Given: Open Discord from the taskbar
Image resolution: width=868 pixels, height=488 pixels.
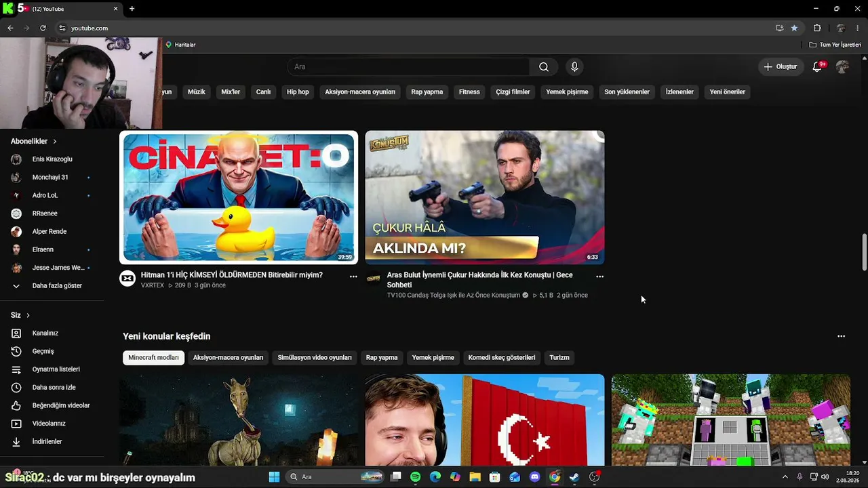Looking at the screenshot, I should [534, 477].
